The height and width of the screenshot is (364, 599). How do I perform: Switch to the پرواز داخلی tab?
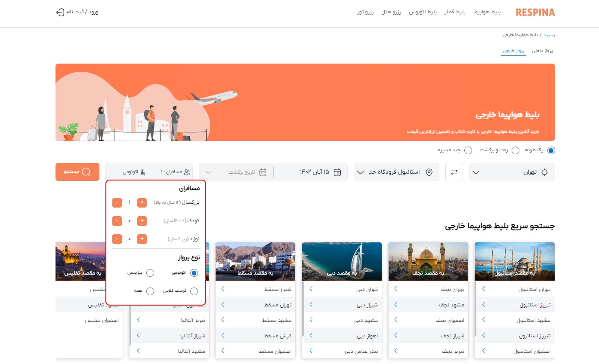click(x=542, y=50)
